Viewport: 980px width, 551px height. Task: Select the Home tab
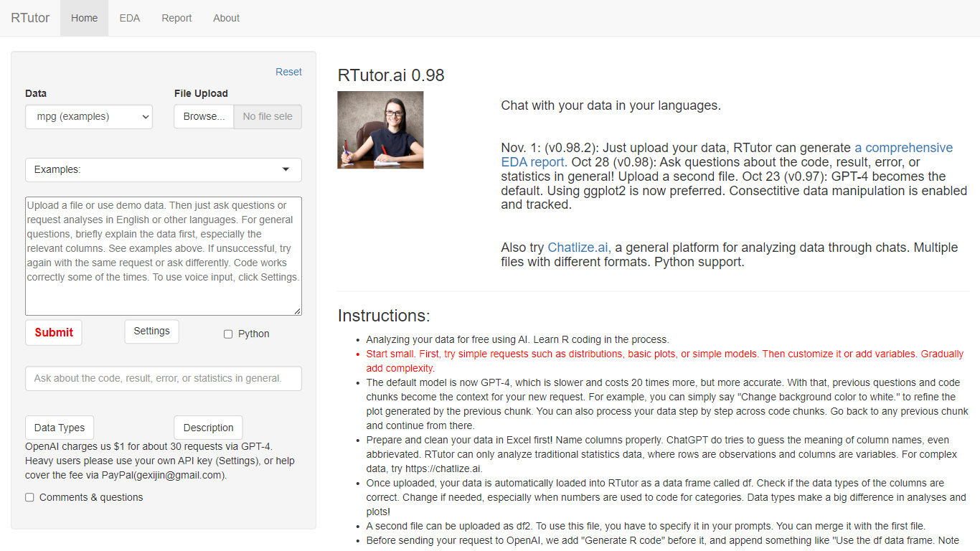[84, 18]
